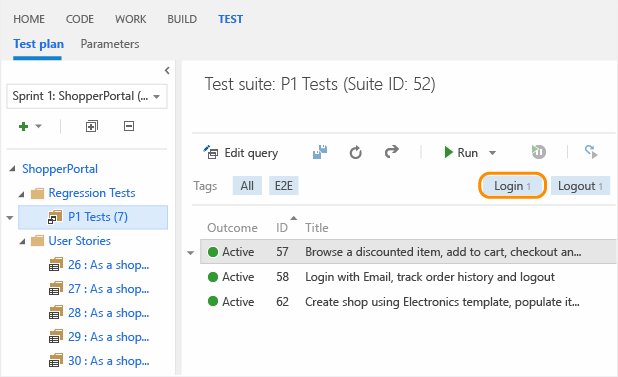This screenshot has height=377, width=618.
Task: Collapse the User Stories folder
Action: [22, 241]
